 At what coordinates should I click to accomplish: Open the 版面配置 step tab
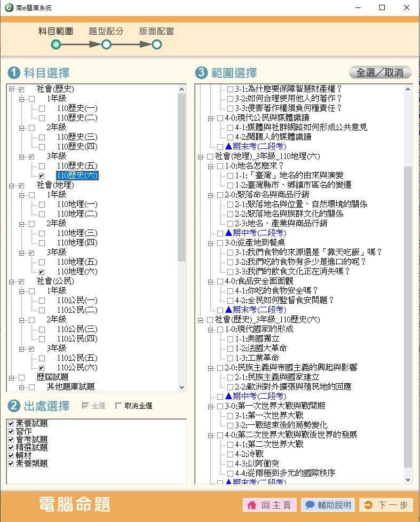pos(156,31)
